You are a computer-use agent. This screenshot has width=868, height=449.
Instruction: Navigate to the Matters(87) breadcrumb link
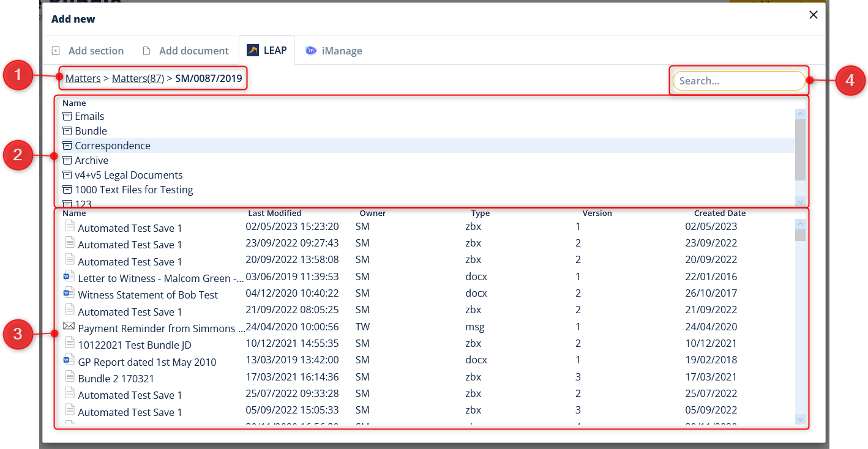point(138,78)
